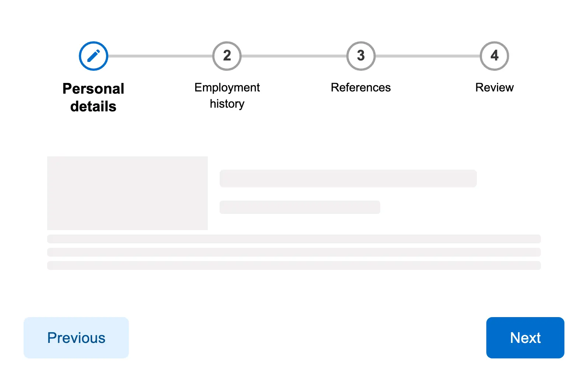This screenshot has width=588, height=382.
Task: Open the Personal details step label
Action: (93, 97)
